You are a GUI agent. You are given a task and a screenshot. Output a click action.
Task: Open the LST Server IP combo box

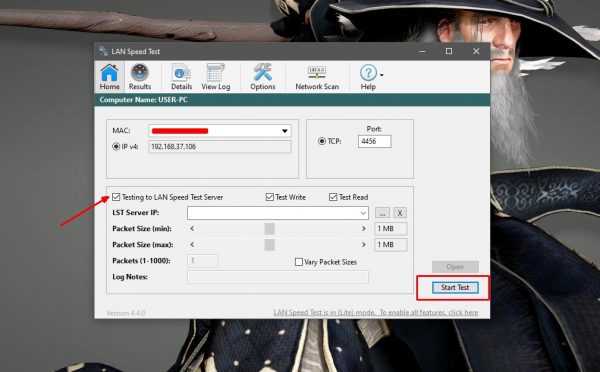click(x=278, y=213)
